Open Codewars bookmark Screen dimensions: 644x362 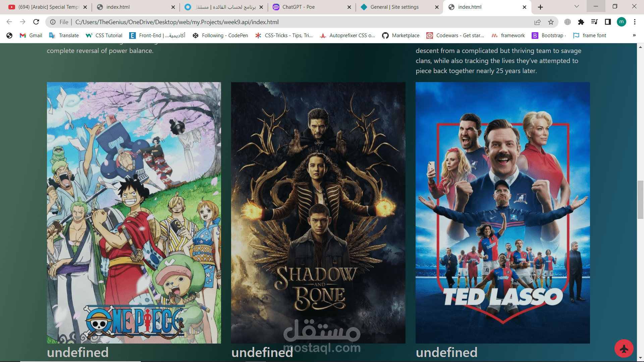[455, 36]
